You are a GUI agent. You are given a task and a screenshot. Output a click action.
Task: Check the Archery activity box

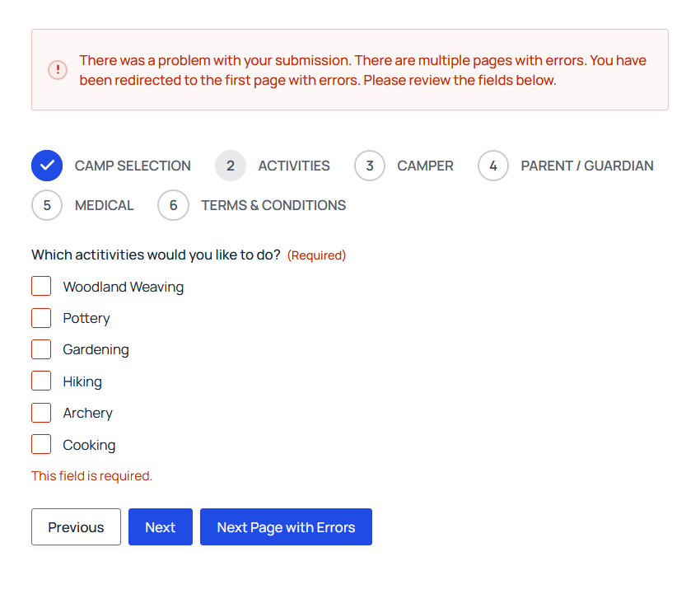(41, 413)
